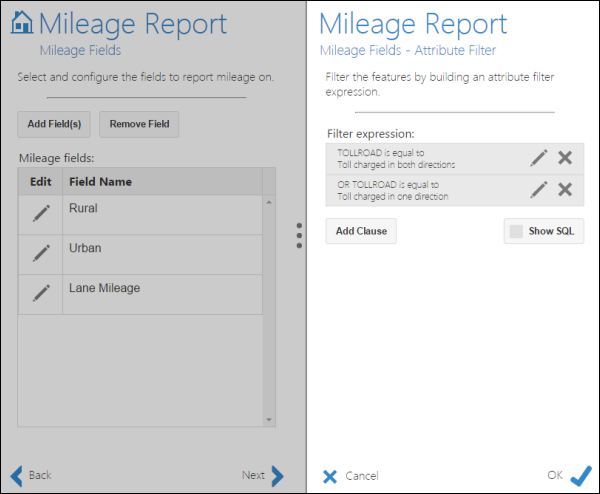Cancel the attribute filter dialog
The width and height of the screenshot is (600, 494).
tap(351, 476)
